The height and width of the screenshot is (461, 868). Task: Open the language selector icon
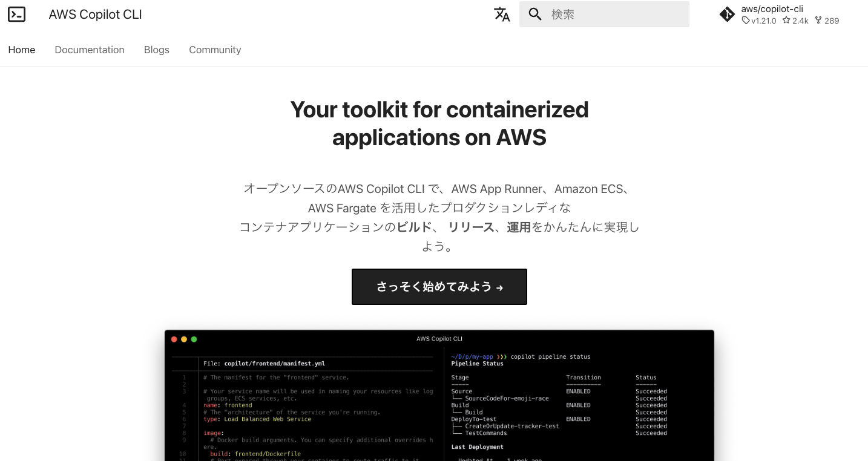(x=502, y=15)
